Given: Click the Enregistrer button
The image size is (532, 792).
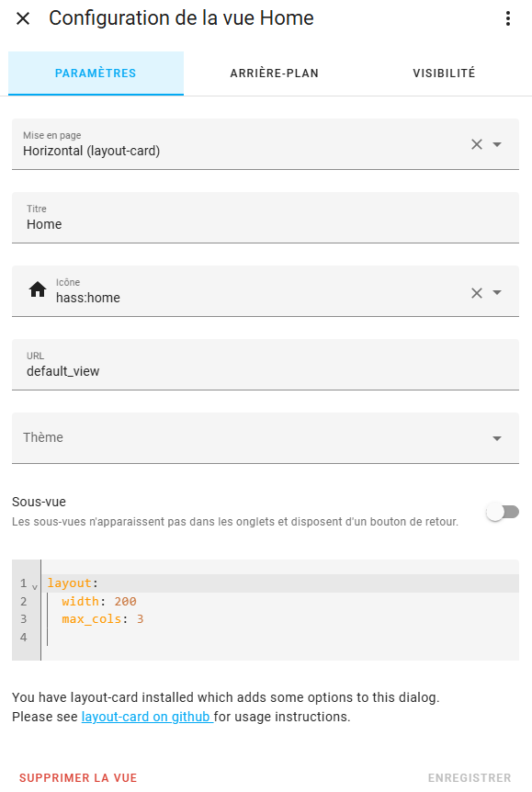Looking at the screenshot, I should 470,778.
